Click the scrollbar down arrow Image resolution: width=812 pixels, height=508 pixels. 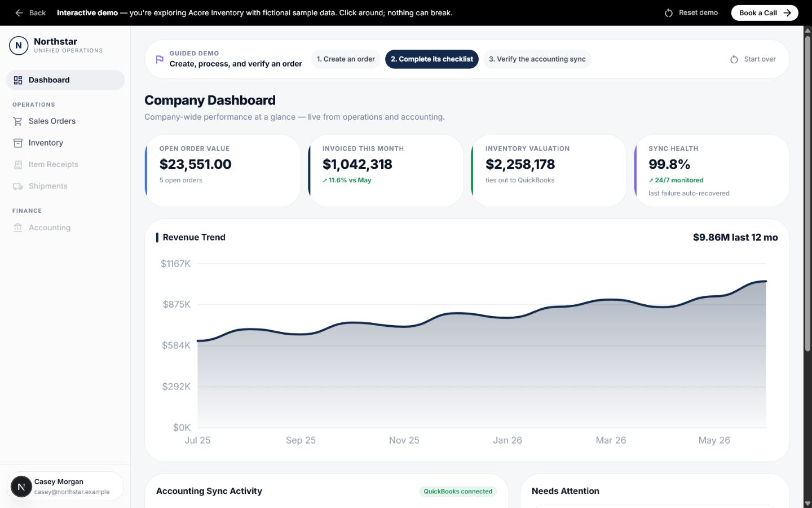807,503
